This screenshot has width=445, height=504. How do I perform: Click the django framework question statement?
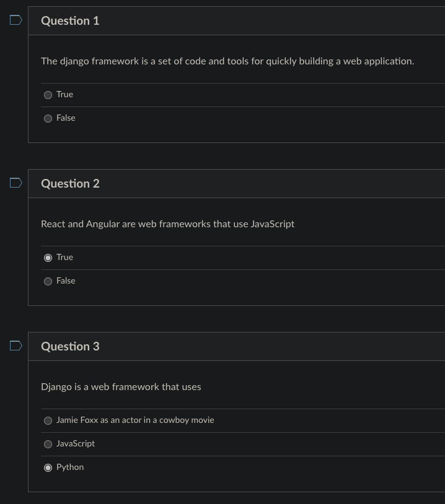pyautogui.click(x=227, y=61)
